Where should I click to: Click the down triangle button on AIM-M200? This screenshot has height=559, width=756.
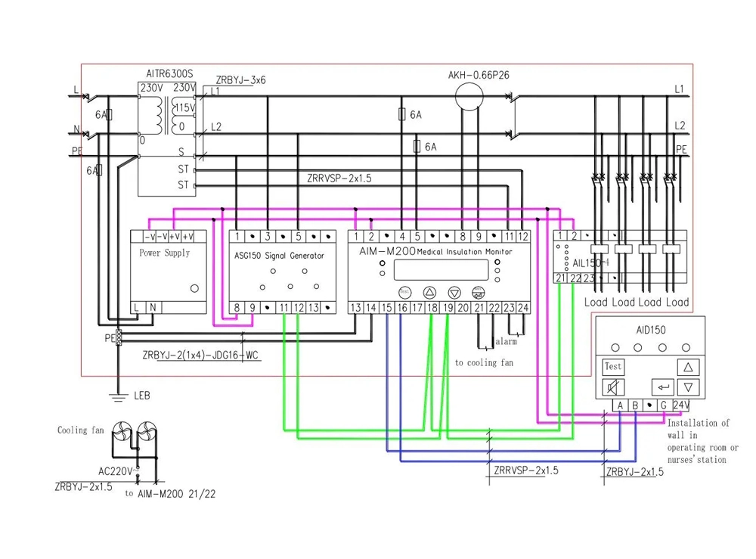click(x=454, y=291)
